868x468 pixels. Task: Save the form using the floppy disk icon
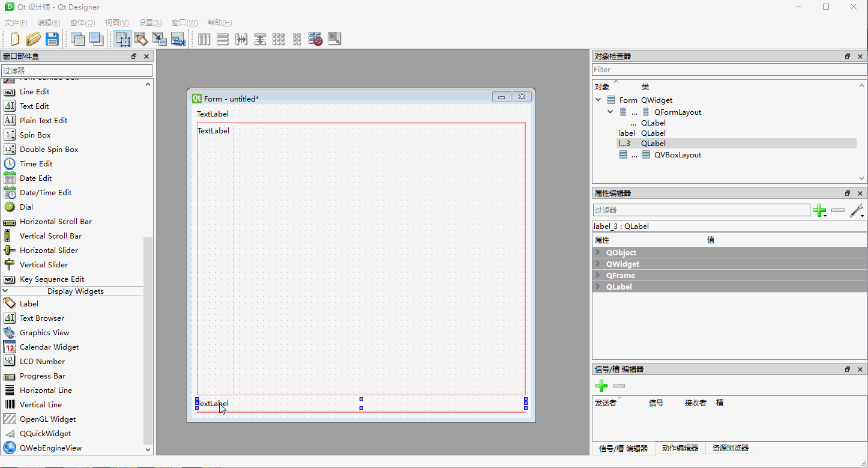[x=53, y=38]
